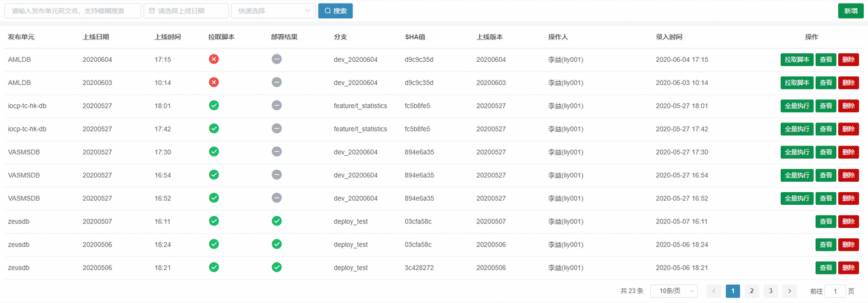868x303 pixels.
Task: Open the 10条/页 page size dropdown
Action: pyautogui.click(x=673, y=291)
